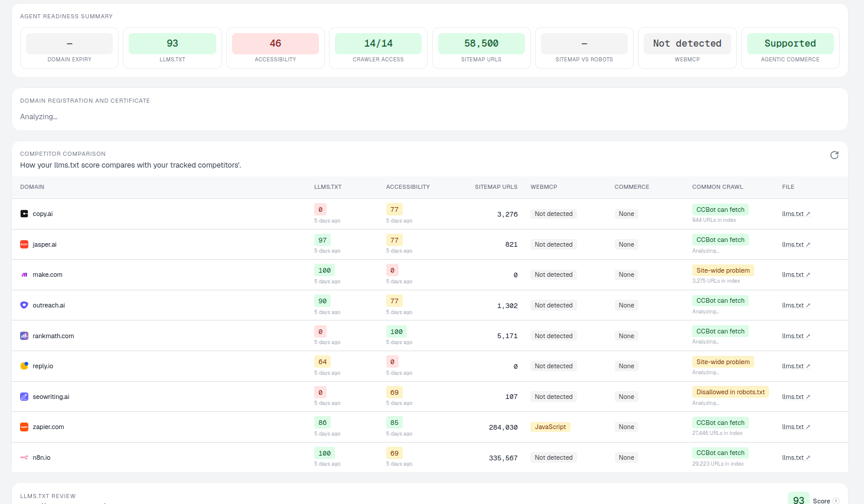Click the 'COMMERCE' column header
This screenshot has width=864, height=504.
point(632,187)
